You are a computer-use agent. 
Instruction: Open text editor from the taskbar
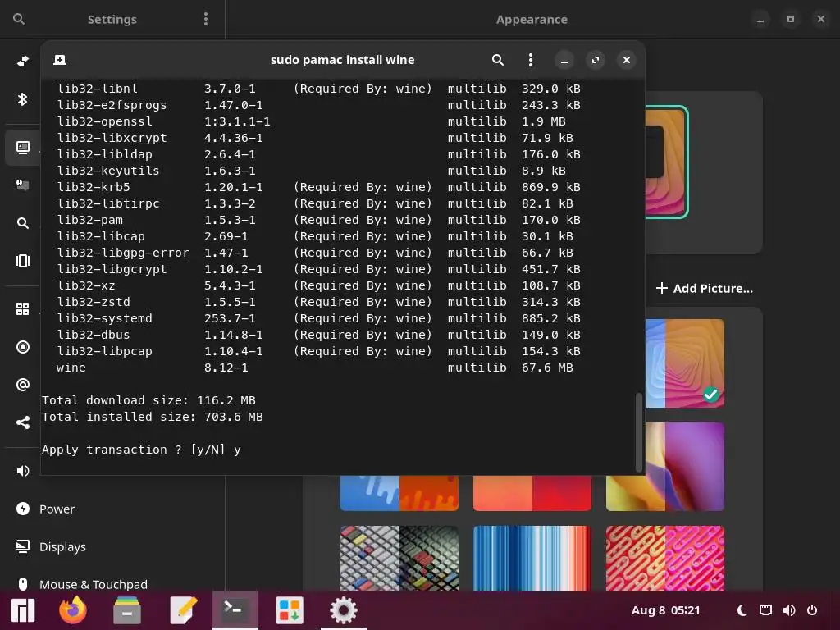tap(183, 610)
